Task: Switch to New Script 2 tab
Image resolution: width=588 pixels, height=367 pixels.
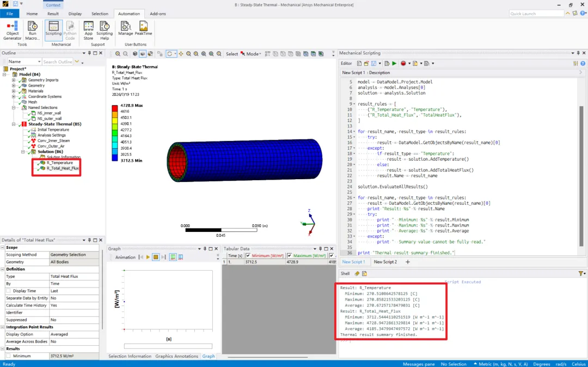Action: pyautogui.click(x=385, y=262)
